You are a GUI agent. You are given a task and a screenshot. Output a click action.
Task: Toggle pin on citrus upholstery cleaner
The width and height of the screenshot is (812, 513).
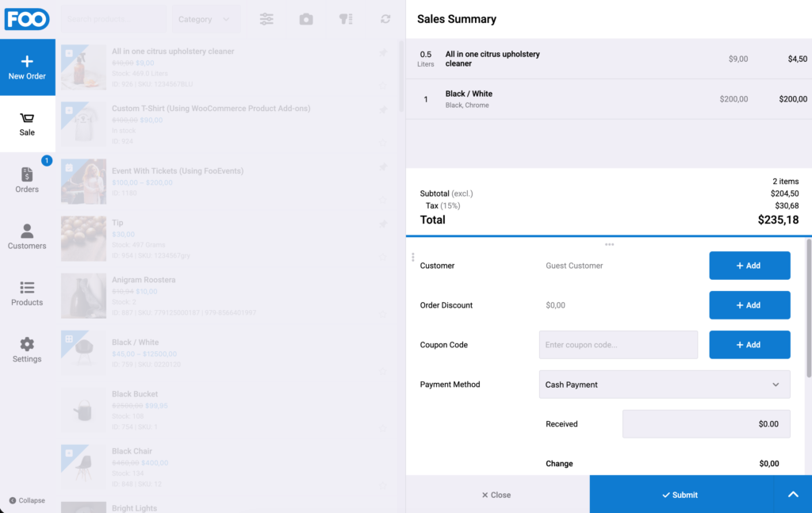point(383,52)
